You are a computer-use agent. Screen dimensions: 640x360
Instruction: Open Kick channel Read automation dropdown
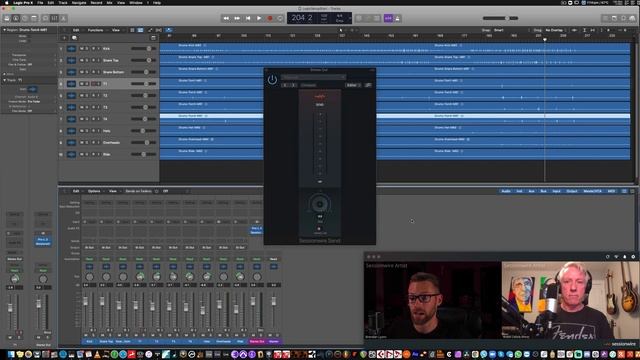89,259
